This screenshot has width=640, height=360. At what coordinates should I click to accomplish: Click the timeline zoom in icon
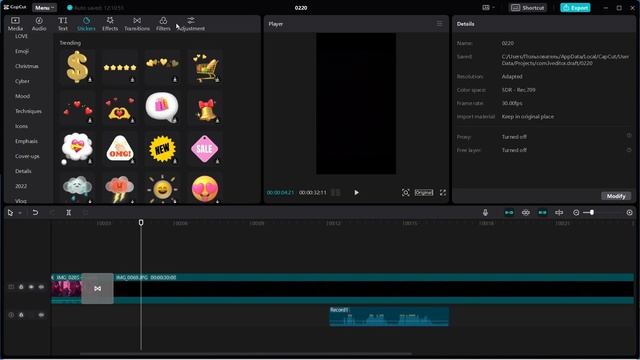coord(629,213)
